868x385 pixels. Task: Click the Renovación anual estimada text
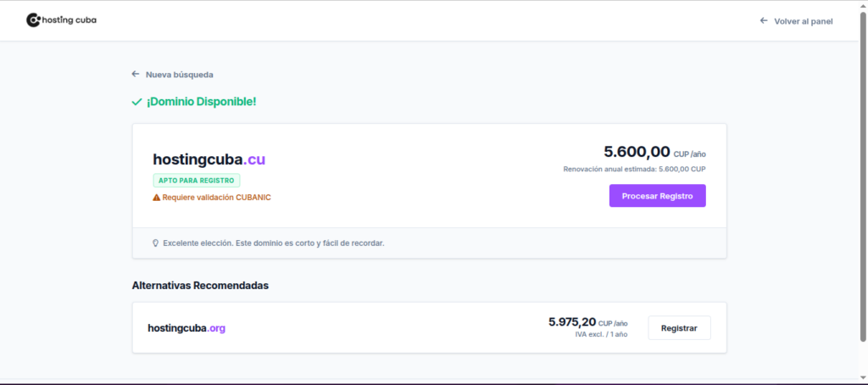click(x=634, y=169)
